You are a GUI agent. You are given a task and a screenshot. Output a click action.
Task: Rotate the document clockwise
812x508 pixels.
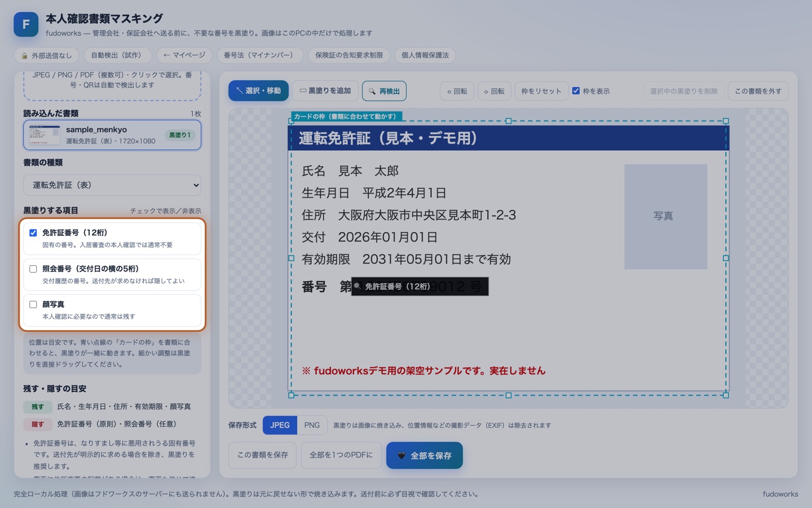pyautogui.click(x=494, y=91)
